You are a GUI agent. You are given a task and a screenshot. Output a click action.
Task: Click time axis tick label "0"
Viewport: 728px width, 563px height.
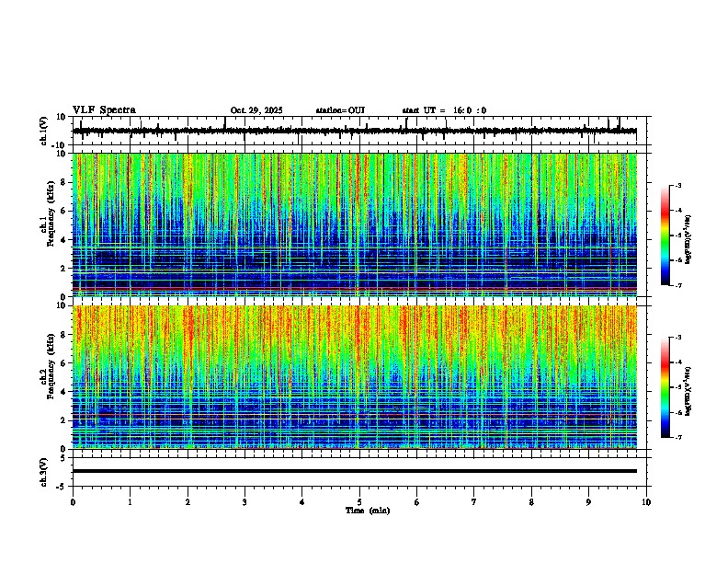tap(73, 502)
